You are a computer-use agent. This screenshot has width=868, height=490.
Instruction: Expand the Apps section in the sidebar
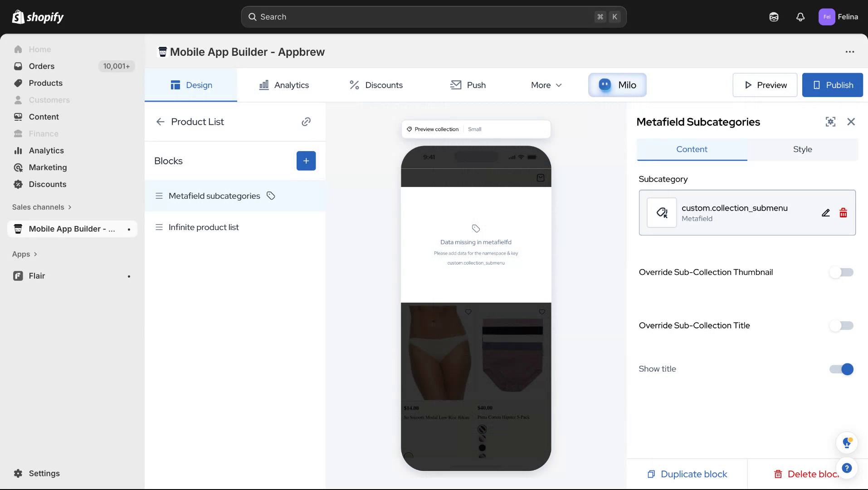tap(24, 254)
